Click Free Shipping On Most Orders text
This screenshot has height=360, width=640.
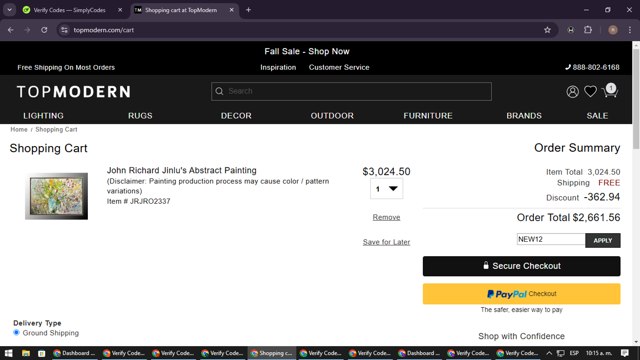click(x=66, y=67)
